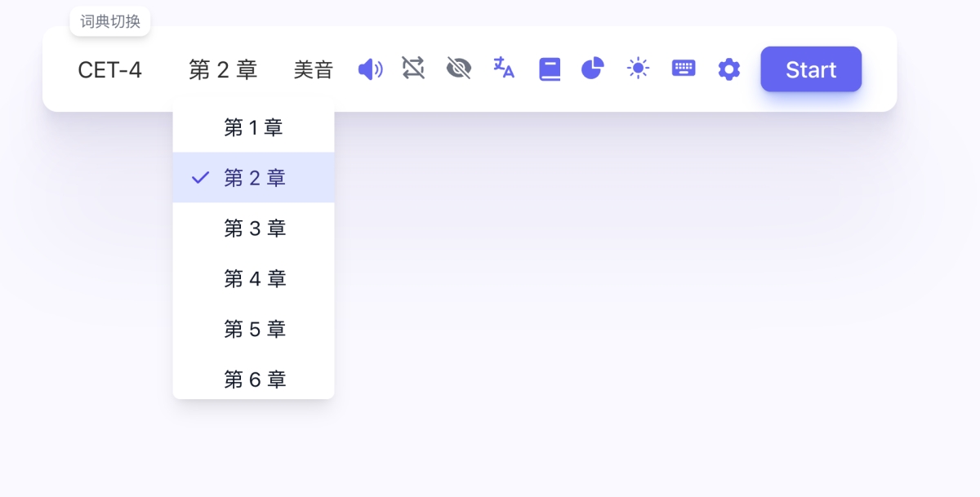The height and width of the screenshot is (497, 980).
Task: Collapse the 第 2 章 chapter dropdown
Action: 223,70
